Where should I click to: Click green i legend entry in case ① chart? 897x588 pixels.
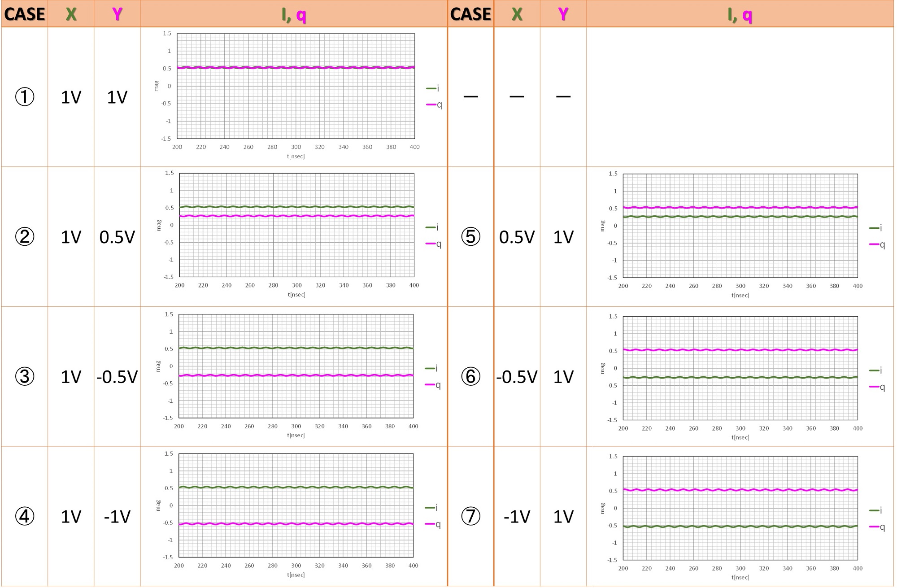(433, 88)
